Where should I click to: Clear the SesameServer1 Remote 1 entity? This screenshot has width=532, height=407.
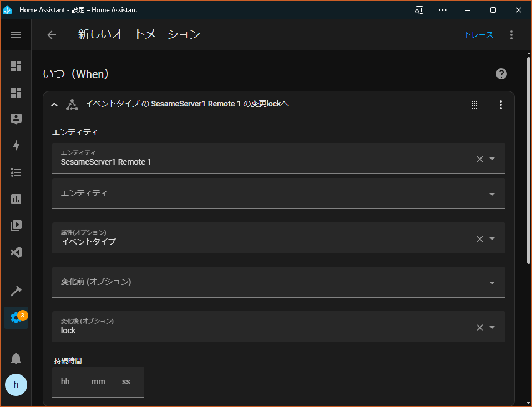coord(480,159)
